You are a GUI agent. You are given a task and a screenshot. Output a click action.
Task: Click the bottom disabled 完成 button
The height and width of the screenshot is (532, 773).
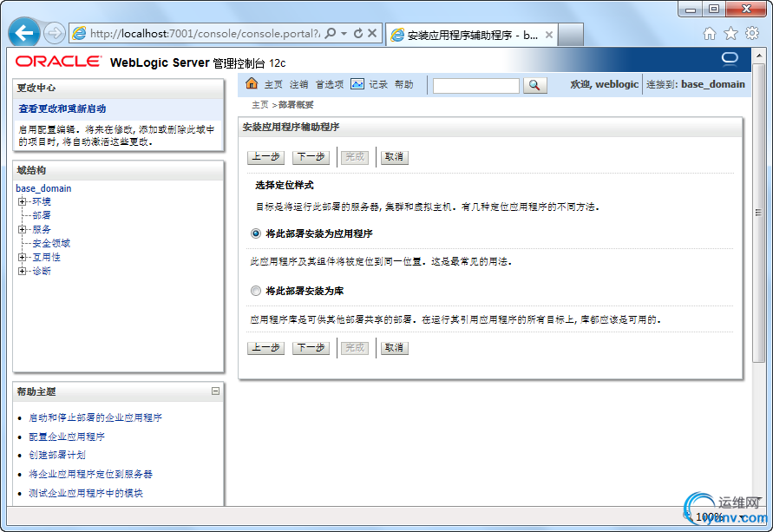(355, 348)
